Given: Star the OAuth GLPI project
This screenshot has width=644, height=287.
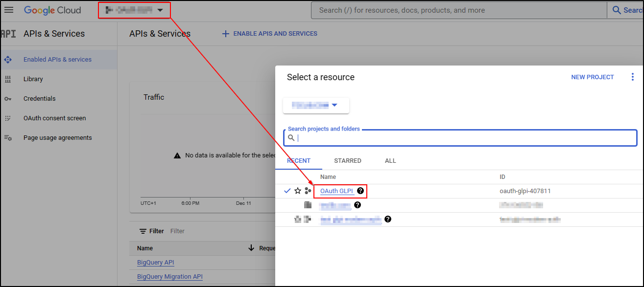Looking at the screenshot, I should [297, 191].
